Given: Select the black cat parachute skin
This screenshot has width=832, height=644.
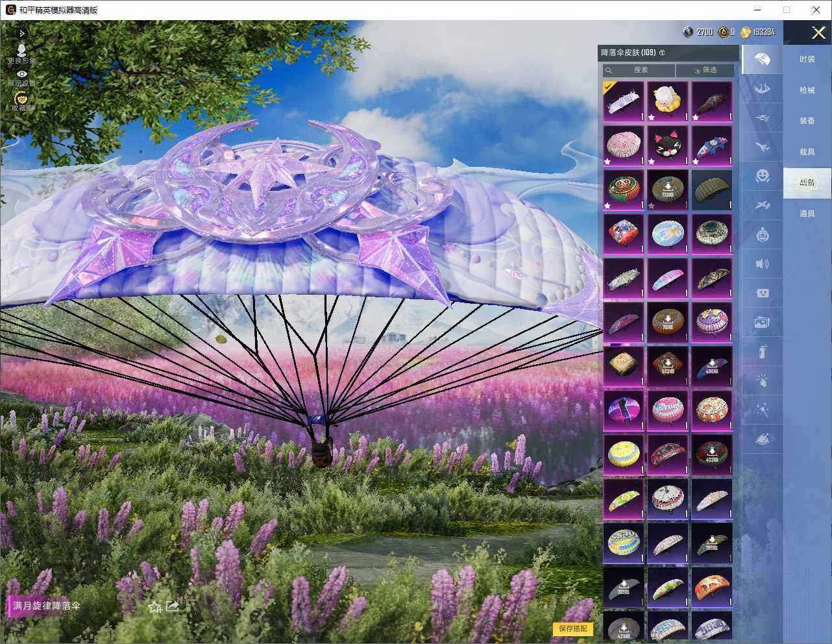Looking at the screenshot, I should click(668, 145).
